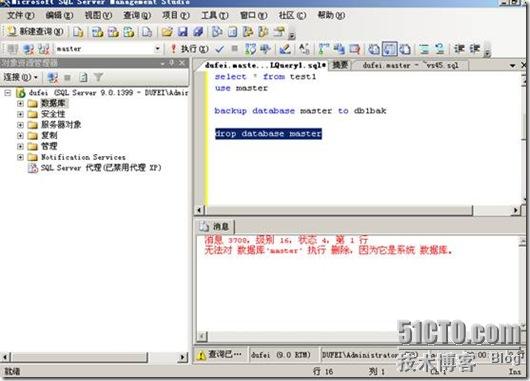Screen dimensions: 530x381
Task: Open the Connect (连接) dropdown in Object Explorer
Action: click(20, 77)
